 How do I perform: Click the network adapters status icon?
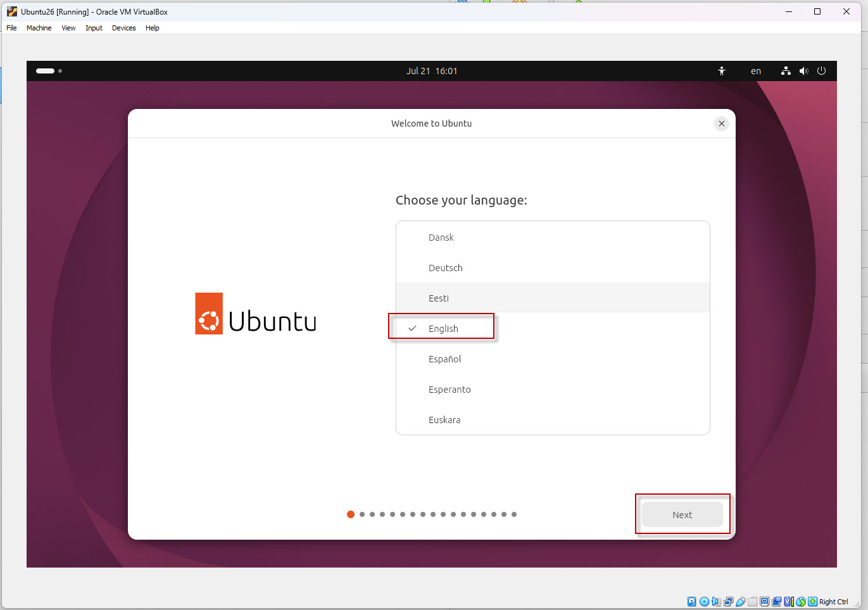click(x=729, y=602)
